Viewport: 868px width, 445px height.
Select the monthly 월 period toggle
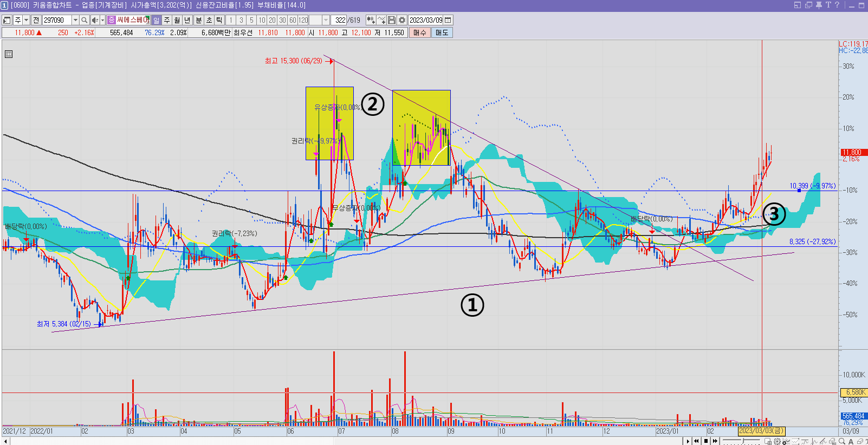point(177,20)
